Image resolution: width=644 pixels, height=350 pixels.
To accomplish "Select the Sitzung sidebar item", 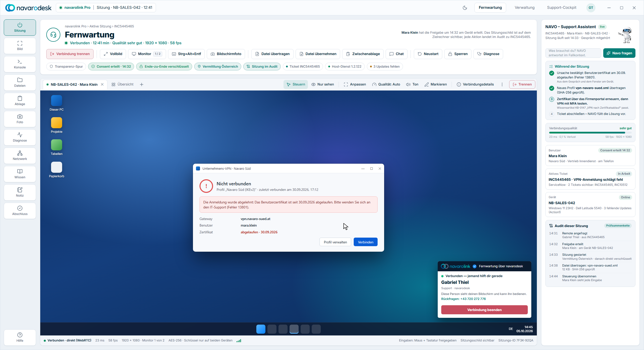I will pos(20,27).
